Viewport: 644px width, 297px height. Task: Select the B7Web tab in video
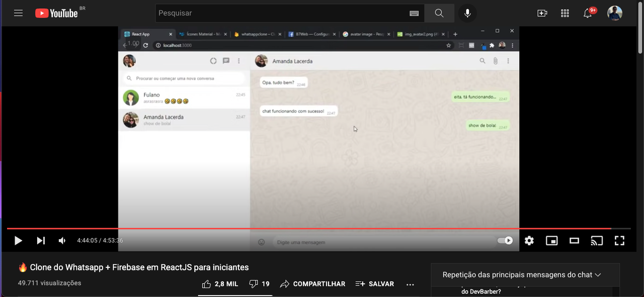coord(312,34)
